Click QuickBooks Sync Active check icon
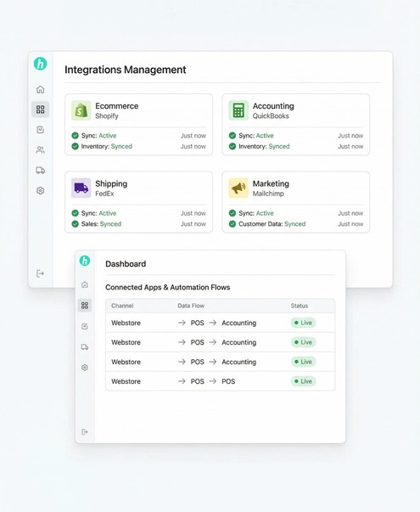The image size is (420, 512). (x=232, y=136)
